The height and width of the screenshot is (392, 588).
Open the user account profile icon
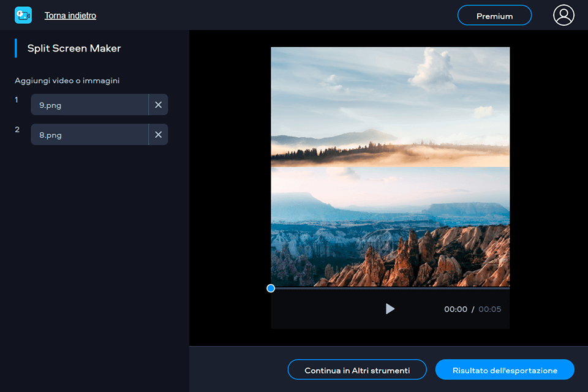click(563, 15)
